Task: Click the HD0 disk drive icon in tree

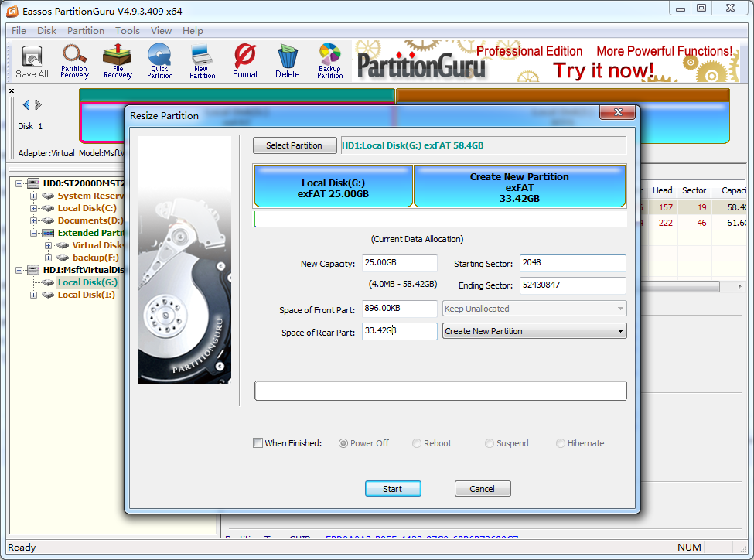Action: click(33, 183)
